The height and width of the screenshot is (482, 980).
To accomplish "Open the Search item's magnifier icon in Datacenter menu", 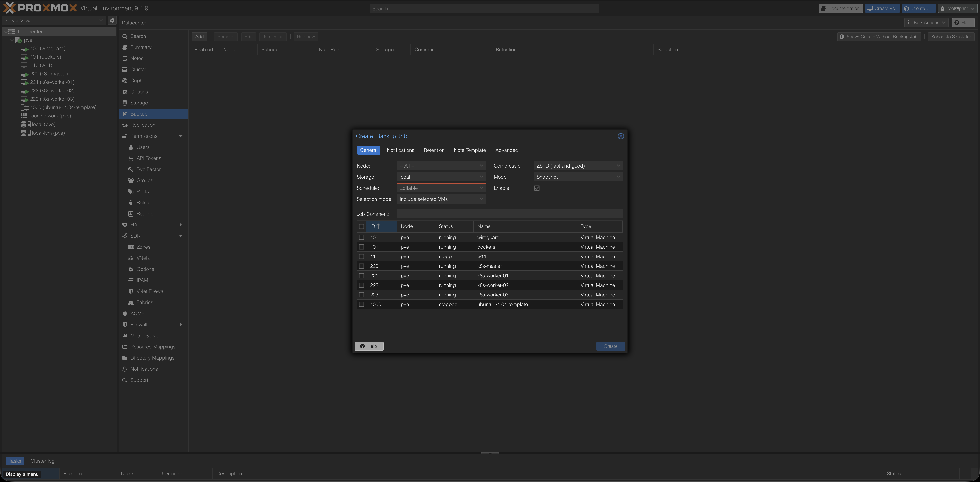I will coord(125,37).
